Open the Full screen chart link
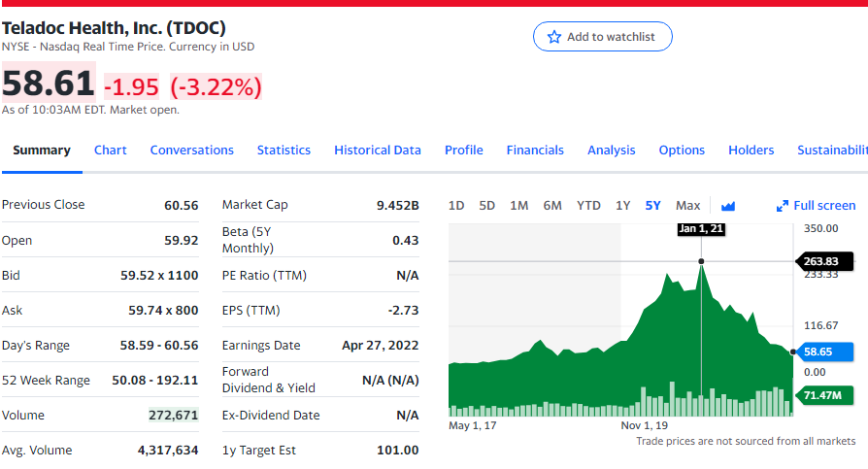The width and height of the screenshot is (868, 469). click(817, 206)
